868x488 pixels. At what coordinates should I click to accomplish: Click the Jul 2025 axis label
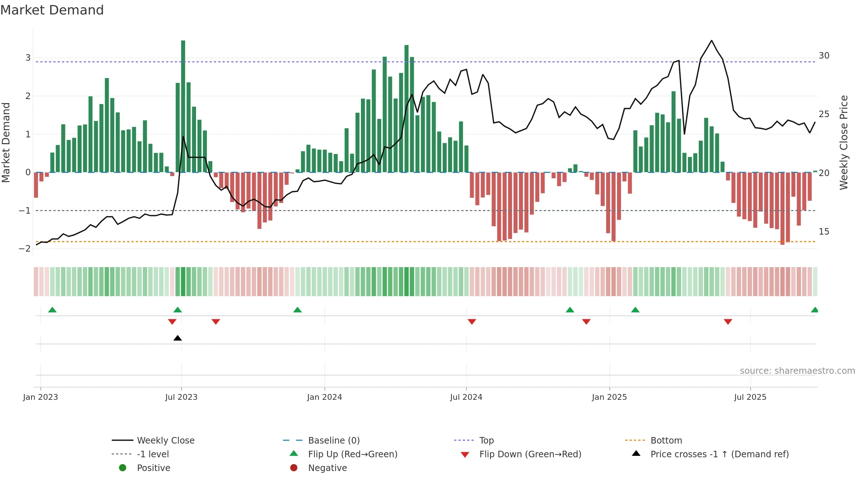click(x=750, y=397)
